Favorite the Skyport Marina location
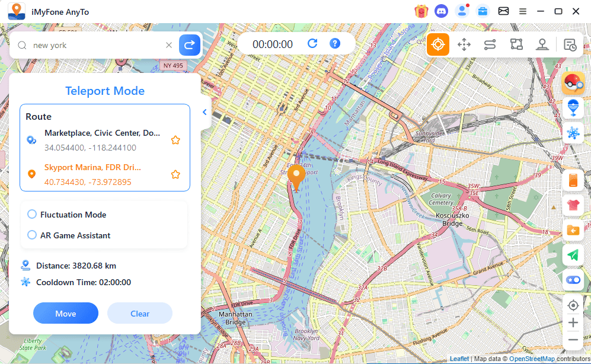The height and width of the screenshot is (364, 591). point(175,174)
